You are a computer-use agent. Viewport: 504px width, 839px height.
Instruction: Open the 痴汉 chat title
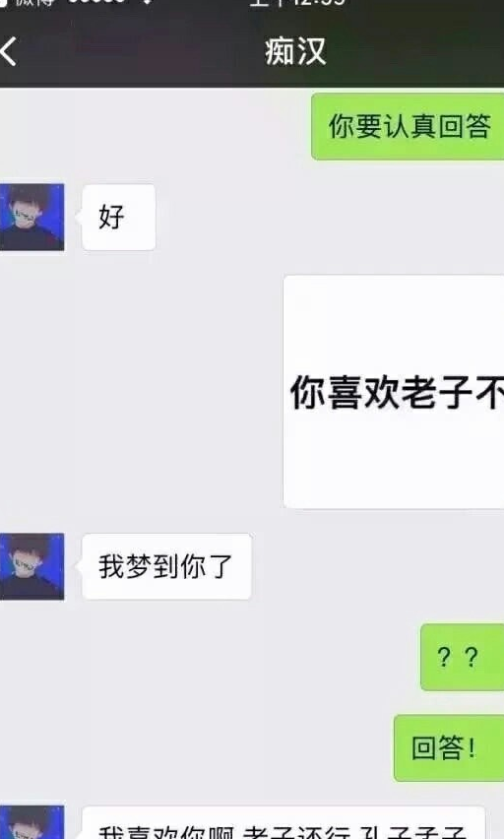(x=295, y=52)
